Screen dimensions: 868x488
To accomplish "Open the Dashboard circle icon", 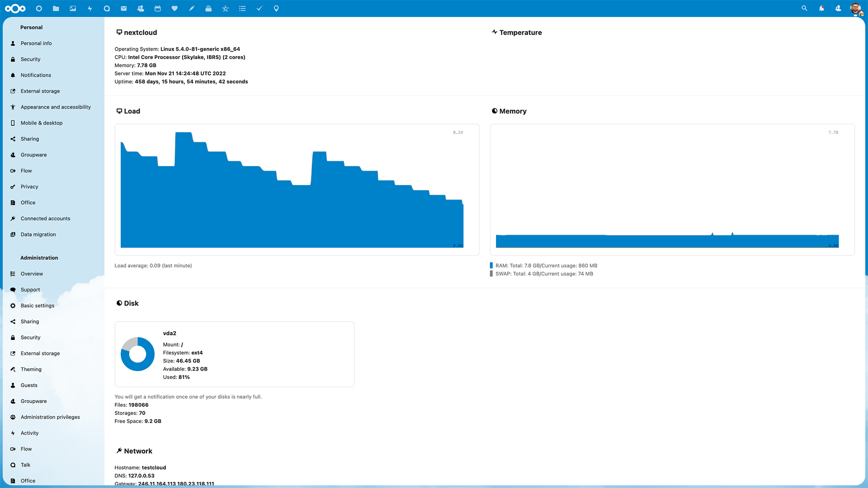I will [38, 8].
